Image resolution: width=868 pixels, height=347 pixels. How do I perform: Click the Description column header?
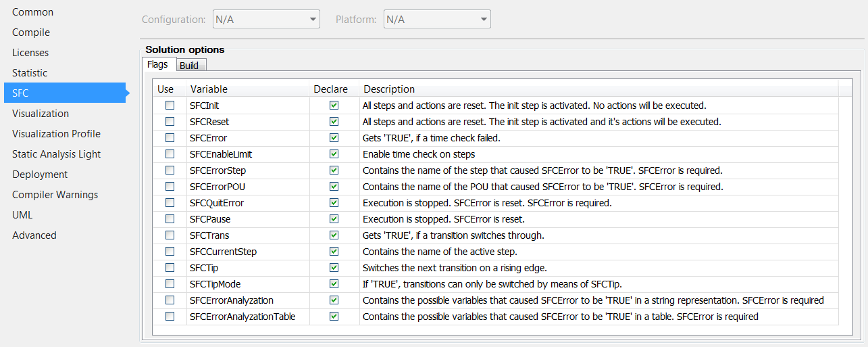(598, 89)
